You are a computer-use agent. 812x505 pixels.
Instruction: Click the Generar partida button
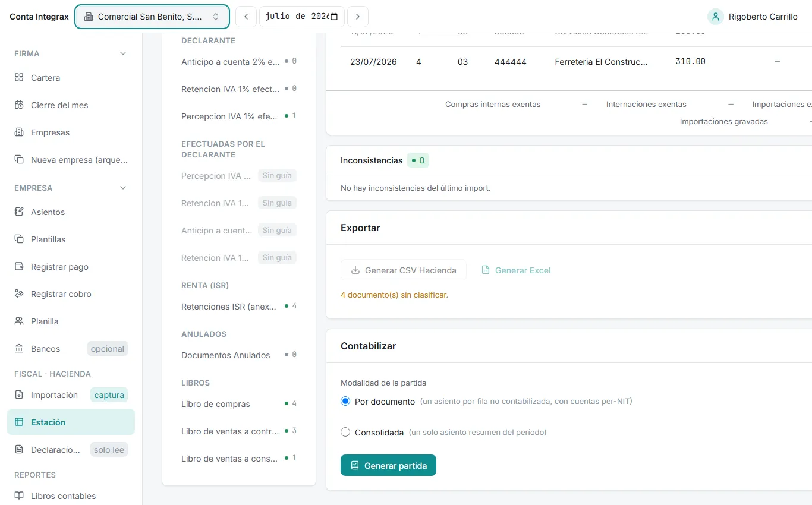click(x=388, y=466)
